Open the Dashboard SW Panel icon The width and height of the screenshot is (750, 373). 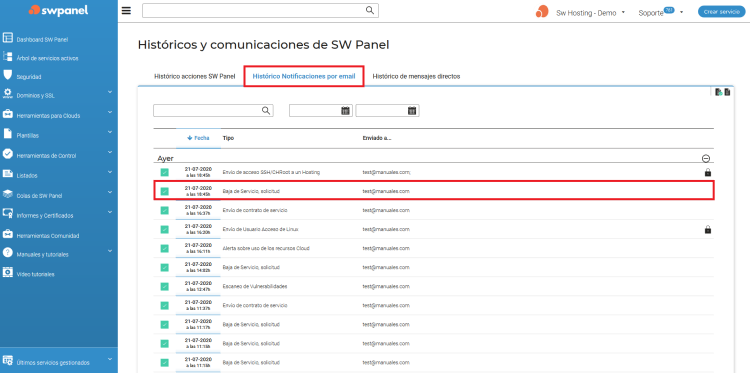8,38
